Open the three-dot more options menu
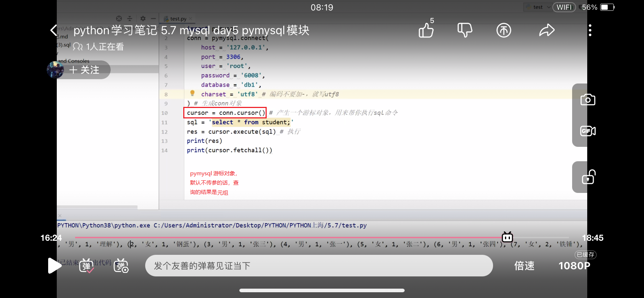The height and width of the screenshot is (298, 644). 590,30
